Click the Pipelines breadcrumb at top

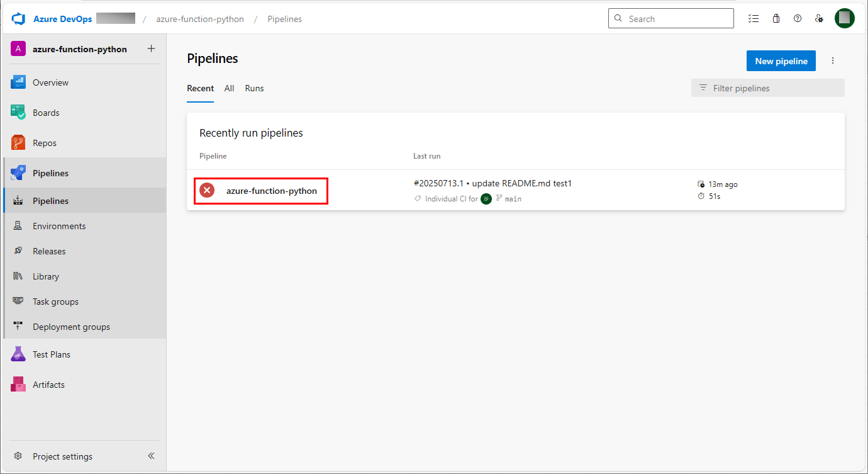(285, 19)
